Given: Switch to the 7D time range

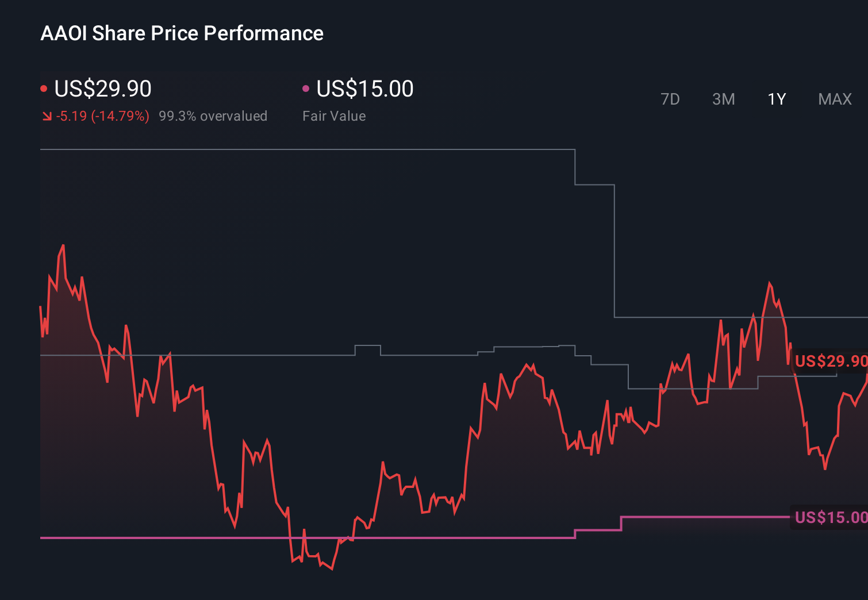Looking at the screenshot, I should (671, 99).
